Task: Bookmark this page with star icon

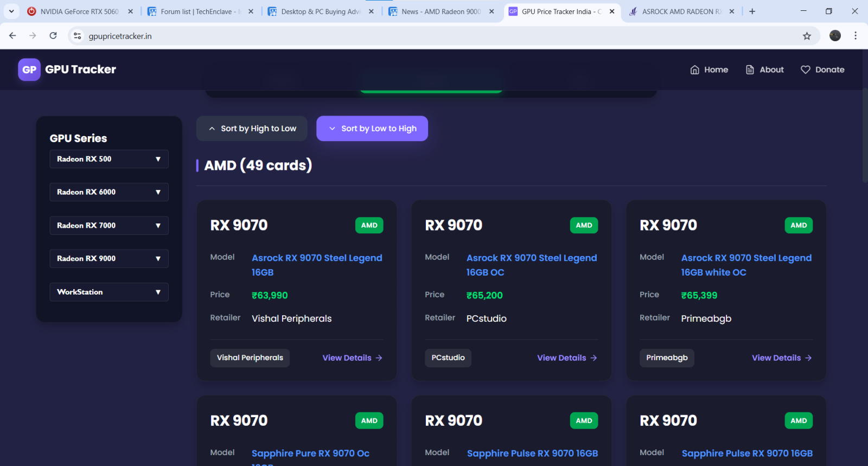Action: pyautogui.click(x=807, y=36)
